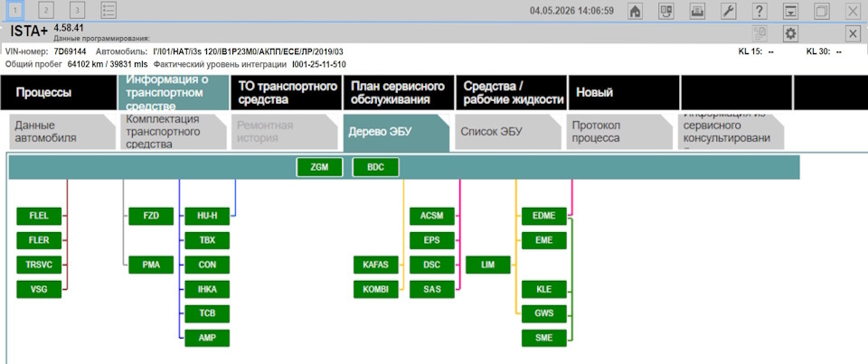Click the printer icon in top toolbar
This screenshot has height=364, width=868.
pyautogui.click(x=697, y=11)
